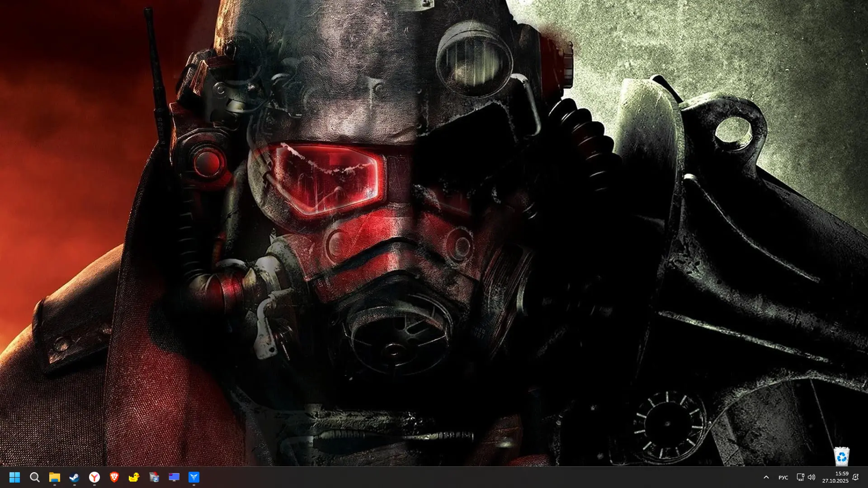Click empty area of the taskbar
Screen dimensions: 868x488
(452, 477)
